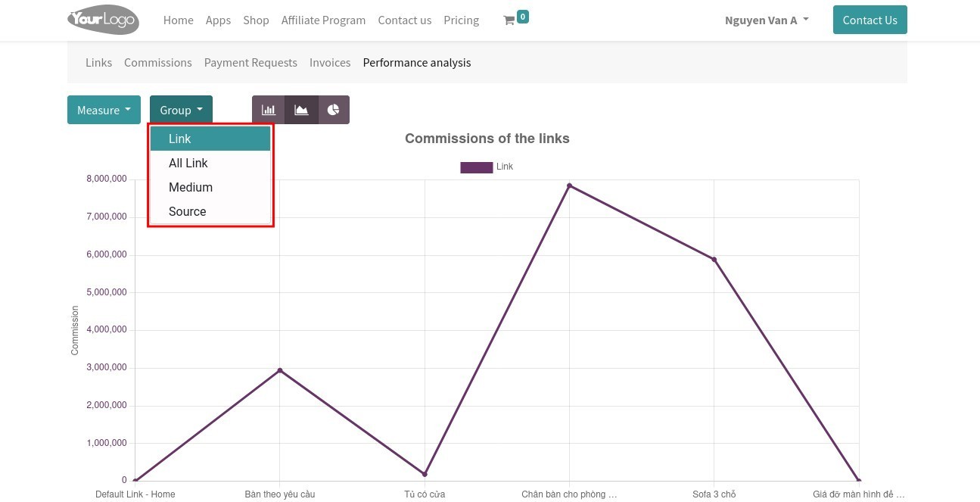Image resolution: width=980 pixels, height=502 pixels.
Task: Click the Giá đỡ màn hình axis label
Action: (x=859, y=494)
